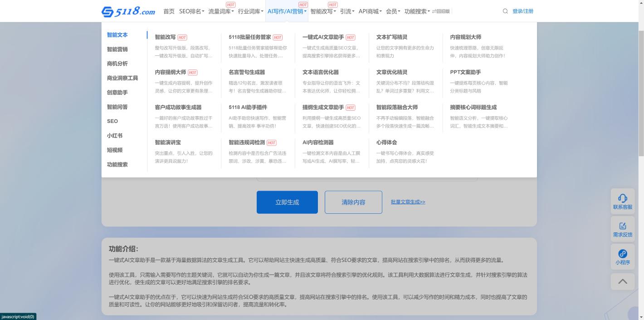Select 商业洞察工具 category in sidebar
This screenshot has width=644, height=320.
pos(122,78)
